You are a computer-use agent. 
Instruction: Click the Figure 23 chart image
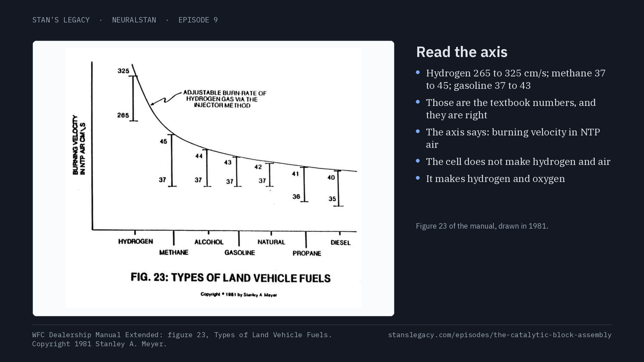coord(213,178)
